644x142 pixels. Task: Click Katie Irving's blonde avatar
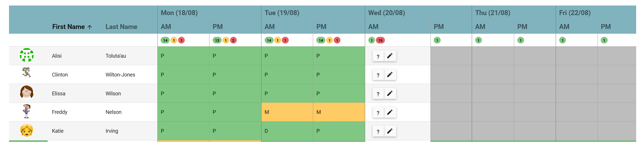click(x=27, y=130)
